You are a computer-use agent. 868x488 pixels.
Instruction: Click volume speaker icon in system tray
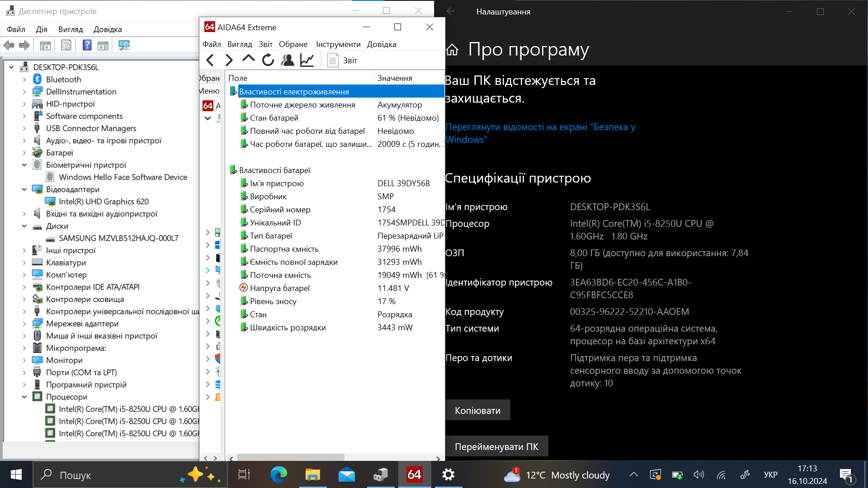point(699,474)
